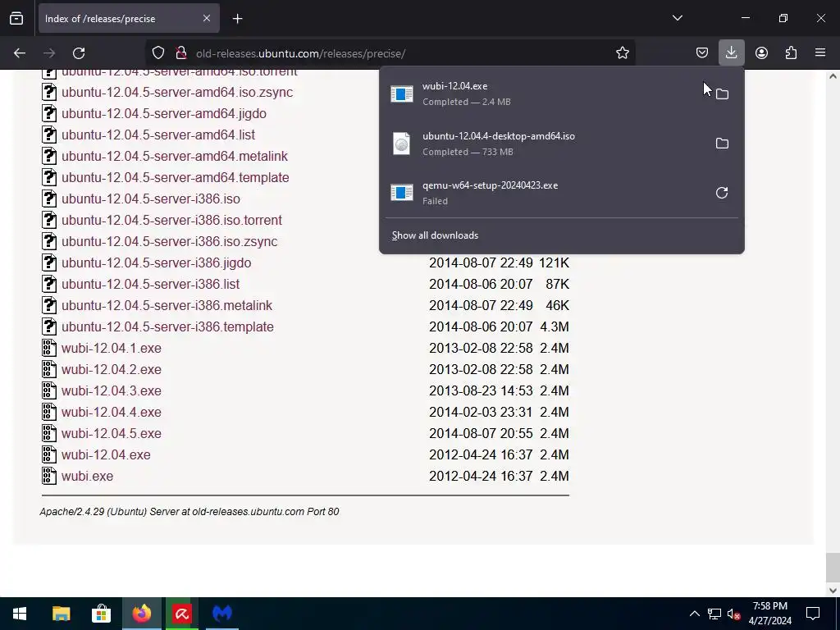Open the ubuntu-12.04.4-desktop-amd64.iso download entry
Viewport: 840px width, 630px height.
pyautogui.click(x=546, y=144)
